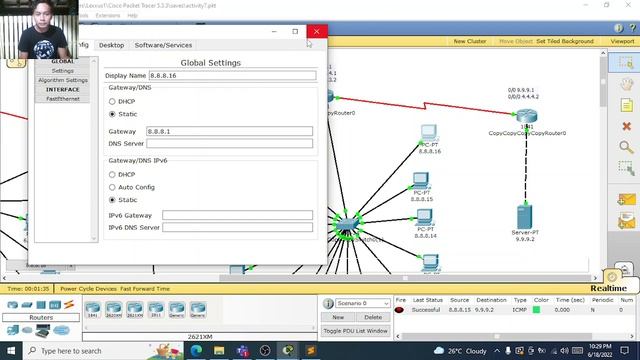The width and height of the screenshot is (640, 360).
Task: Open Microsoft Edge from taskbar
Action: 196,351
